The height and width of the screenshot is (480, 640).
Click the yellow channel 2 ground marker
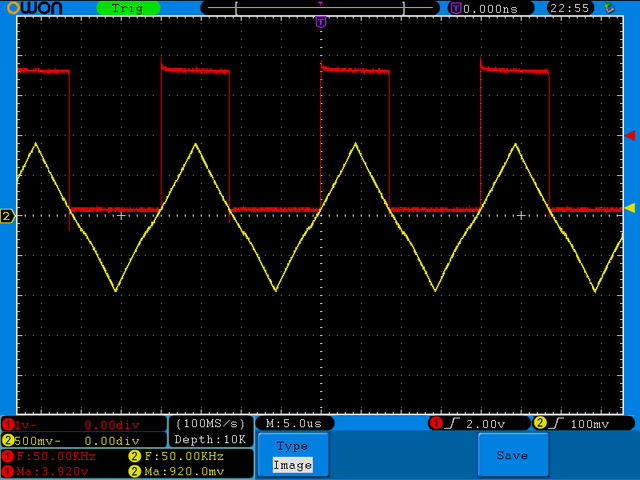(x=7, y=216)
